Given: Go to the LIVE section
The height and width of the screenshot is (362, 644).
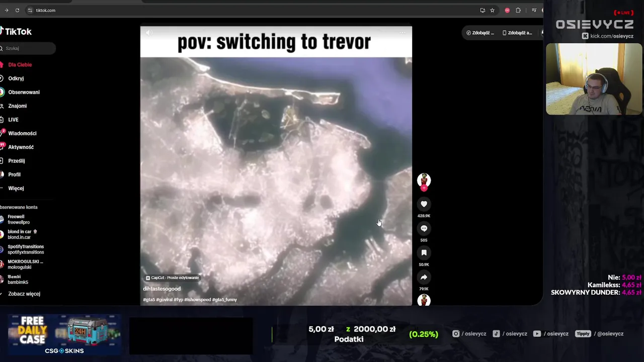Looking at the screenshot, I should coord(13,120).
